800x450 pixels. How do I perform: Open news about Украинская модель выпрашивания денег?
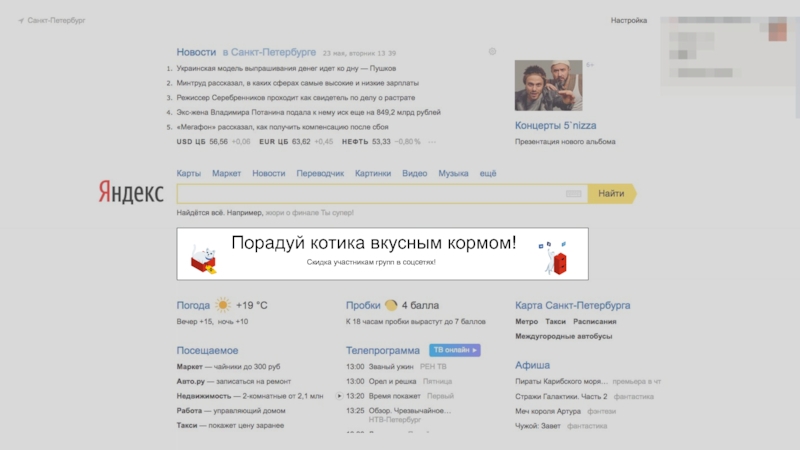pos(286,68)
